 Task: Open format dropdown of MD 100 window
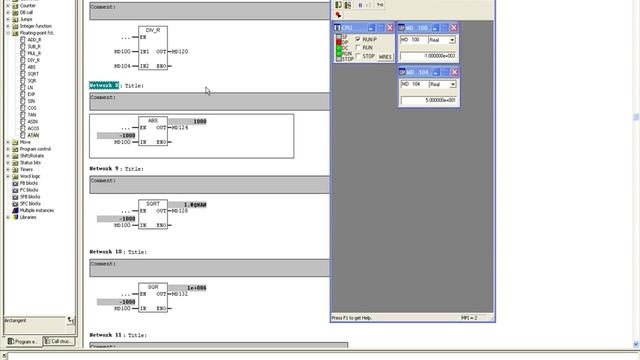click(x=452, y=40)
